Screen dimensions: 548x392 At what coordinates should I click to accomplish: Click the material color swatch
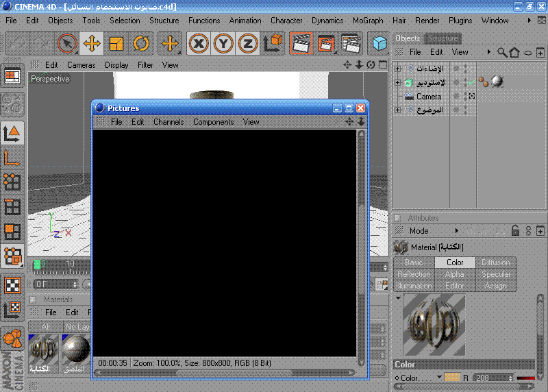[452, 378]
